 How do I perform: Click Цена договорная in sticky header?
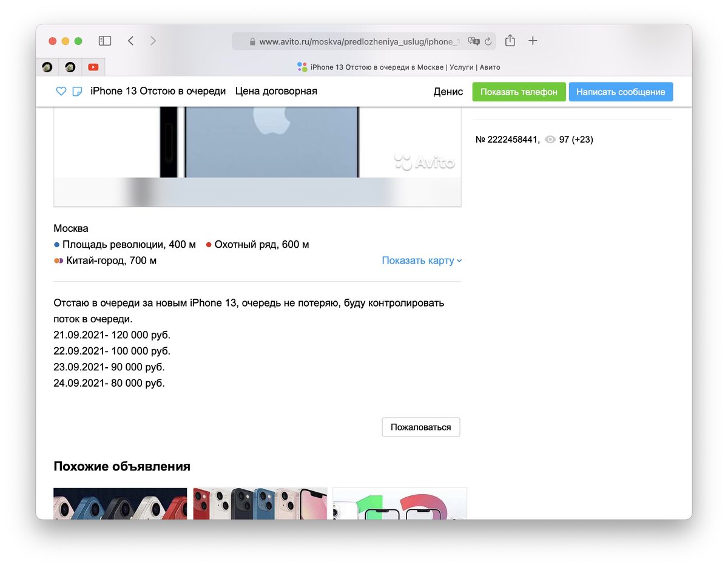(x=276, y=91)
